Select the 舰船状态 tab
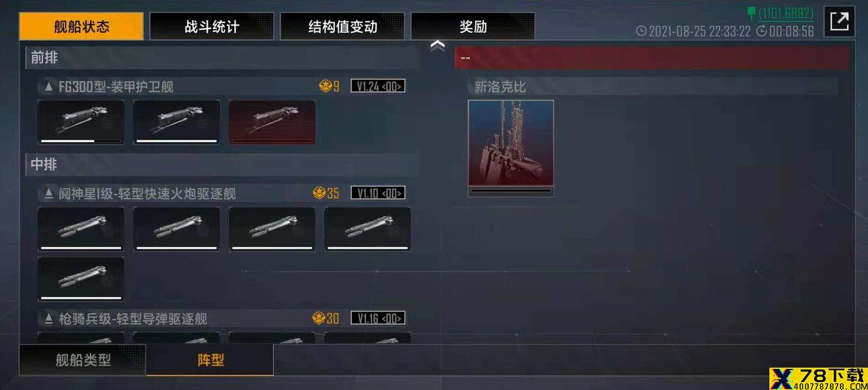 [x=82, y=27]
